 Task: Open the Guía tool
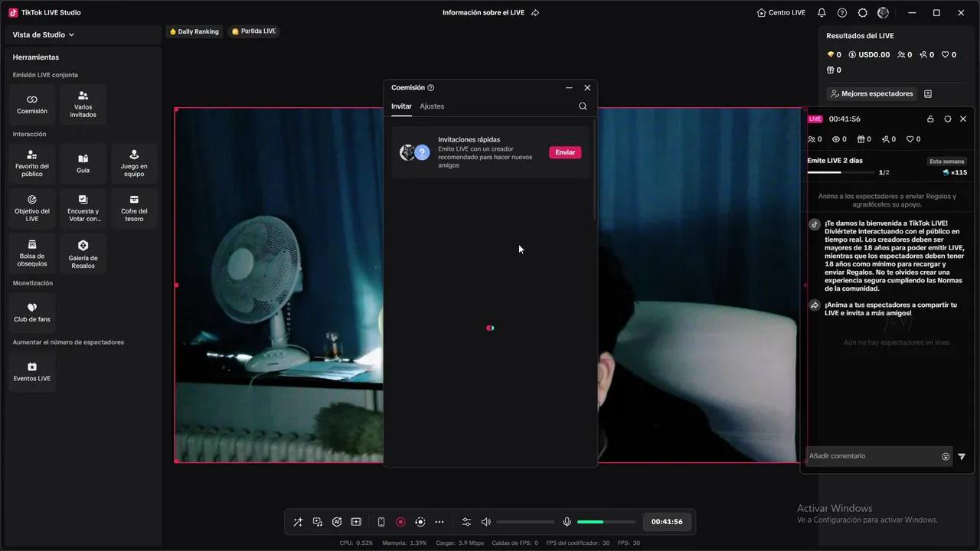tap(83, 164)
